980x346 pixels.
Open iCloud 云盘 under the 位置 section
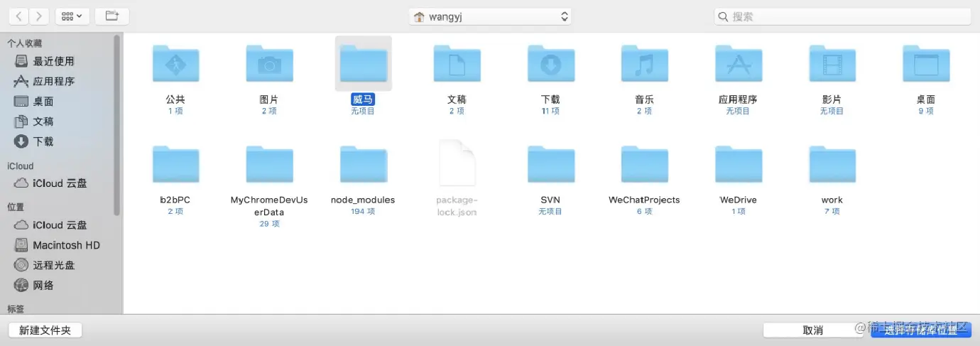point(61,225)
